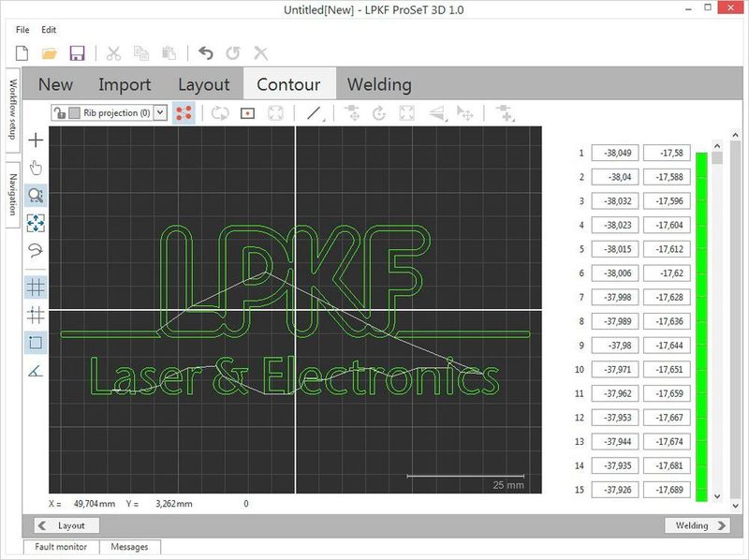
Task: Click the first coordinate value -38,049
Action: (614, 153)
